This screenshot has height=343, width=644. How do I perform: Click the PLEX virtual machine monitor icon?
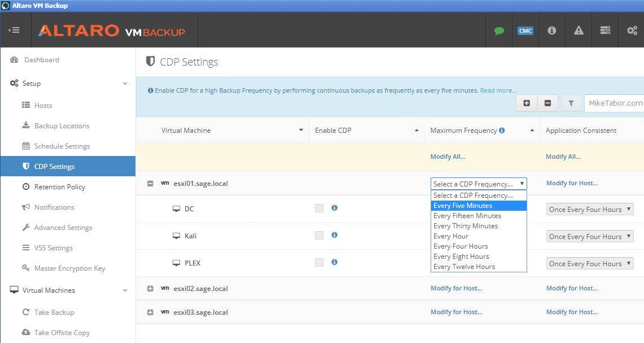coord(176,263)
